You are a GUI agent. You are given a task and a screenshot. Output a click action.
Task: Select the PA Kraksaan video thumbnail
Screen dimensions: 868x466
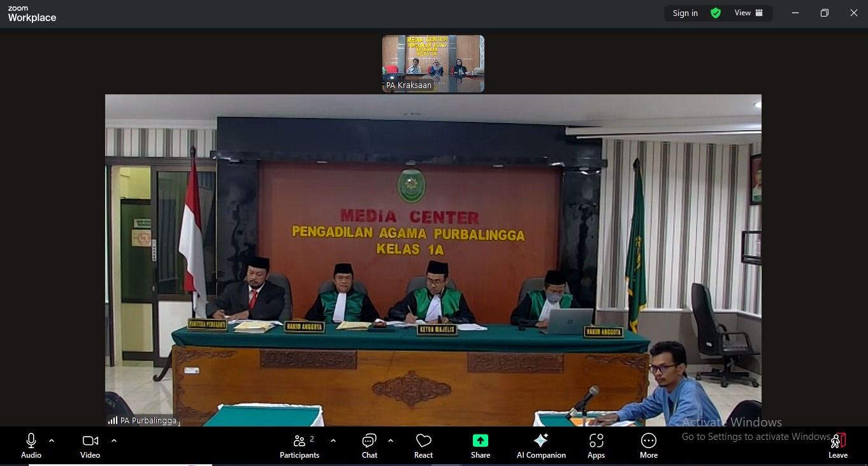(433, 64)
